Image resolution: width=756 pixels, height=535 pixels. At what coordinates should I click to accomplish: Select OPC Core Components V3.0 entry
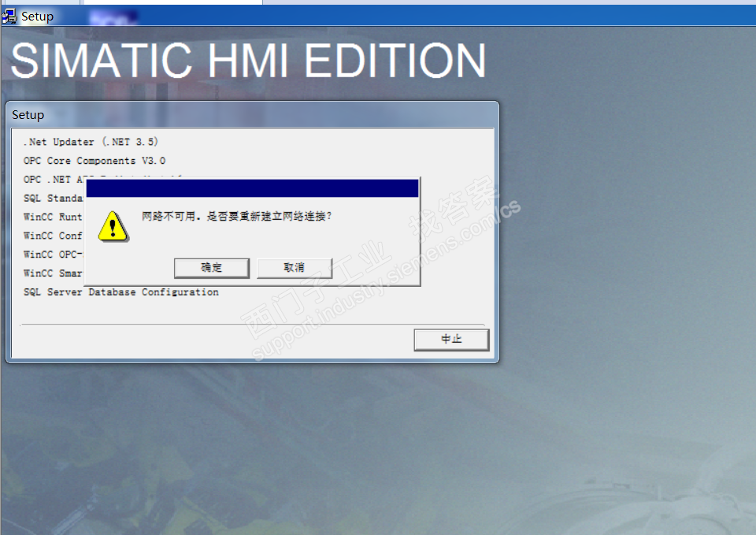pyautogui.click(x=94, y=161)
